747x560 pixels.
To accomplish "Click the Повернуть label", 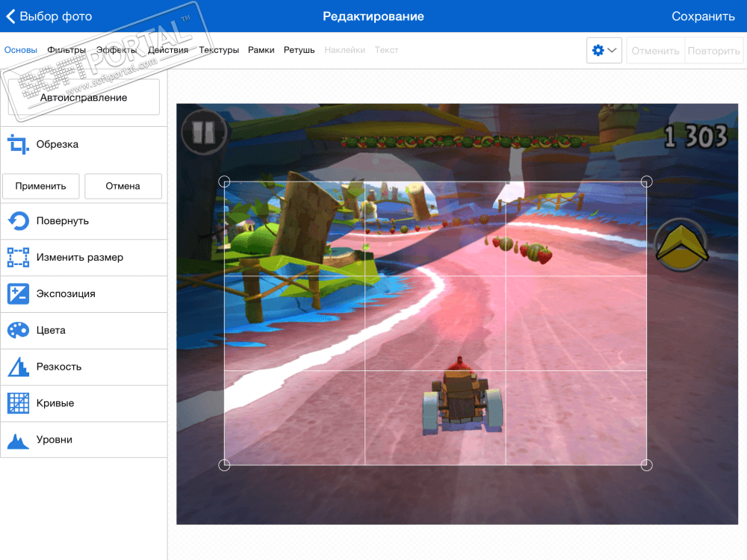I will 63,221.
